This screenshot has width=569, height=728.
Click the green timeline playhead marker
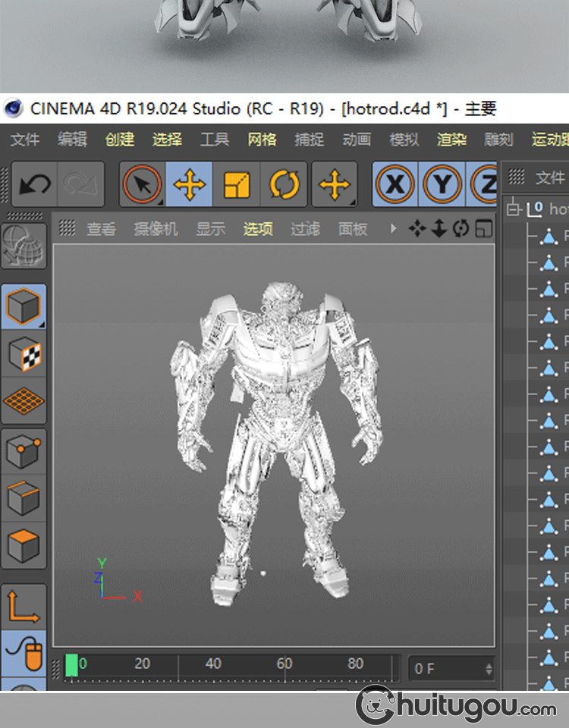pos(72,665)
